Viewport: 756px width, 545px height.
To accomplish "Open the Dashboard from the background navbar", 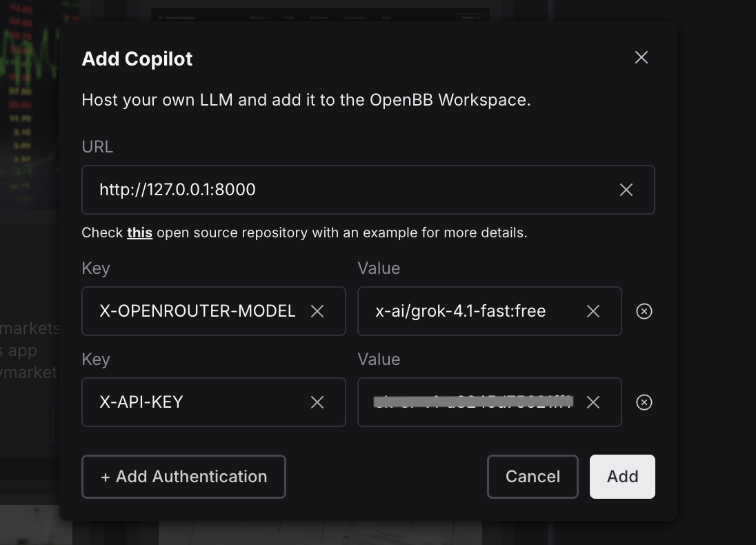I will (471, 17).
